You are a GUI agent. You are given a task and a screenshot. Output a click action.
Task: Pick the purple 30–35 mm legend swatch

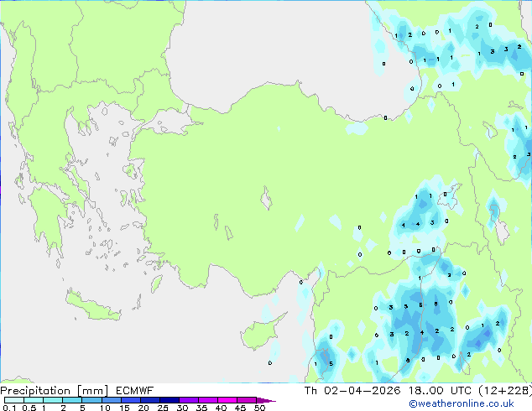click(x=188, y=400)
